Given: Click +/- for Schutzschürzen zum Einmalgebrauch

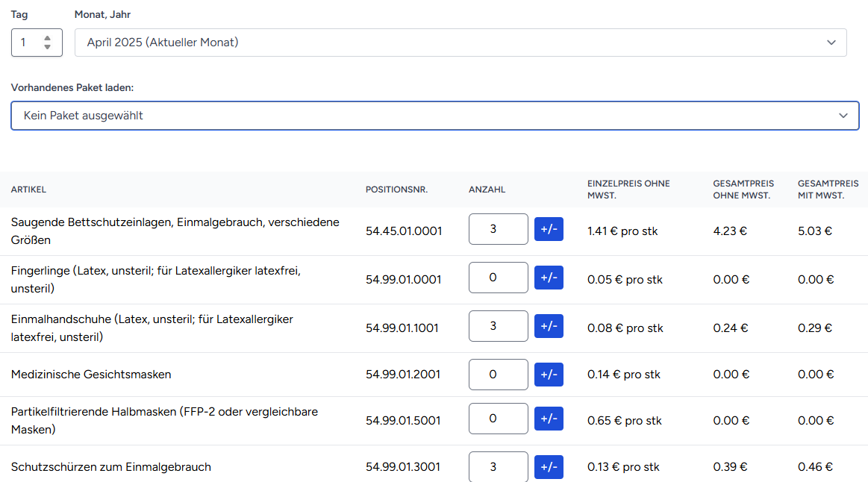Looking at the screenshot, I should pos(549,467).
